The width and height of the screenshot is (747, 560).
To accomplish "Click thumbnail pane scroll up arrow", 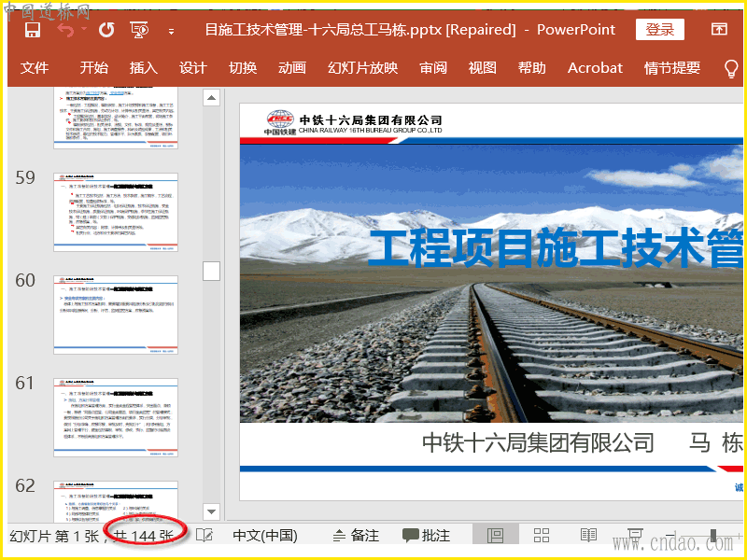I will click(x=212, y=98).
